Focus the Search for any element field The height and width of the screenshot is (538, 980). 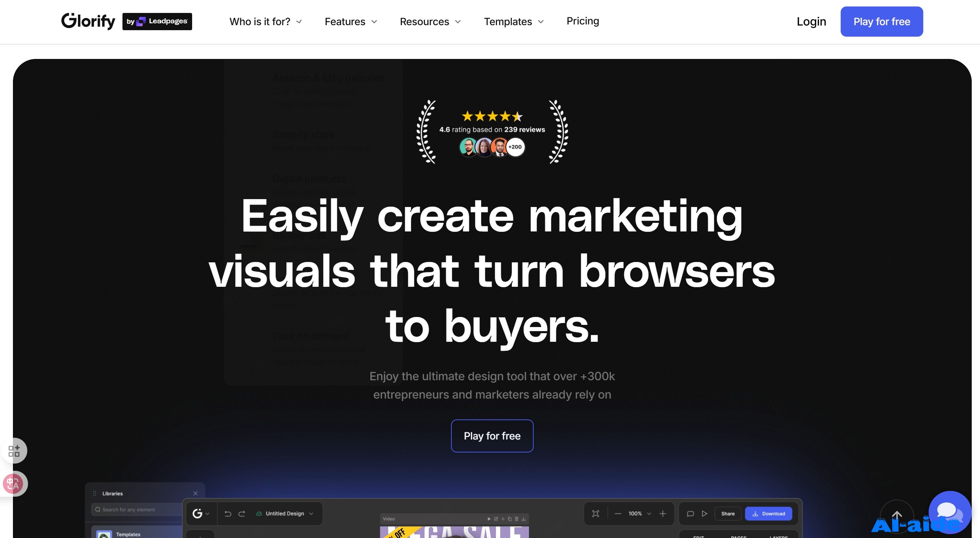137,510
